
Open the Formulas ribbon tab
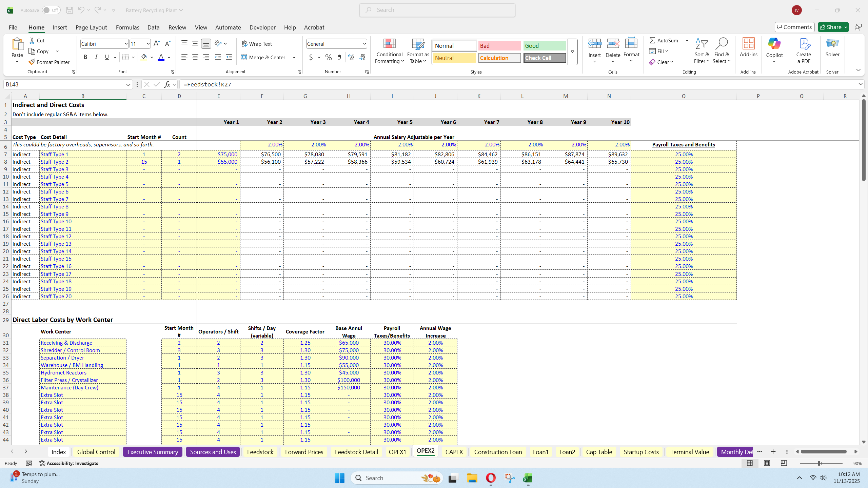pos(127,27)
